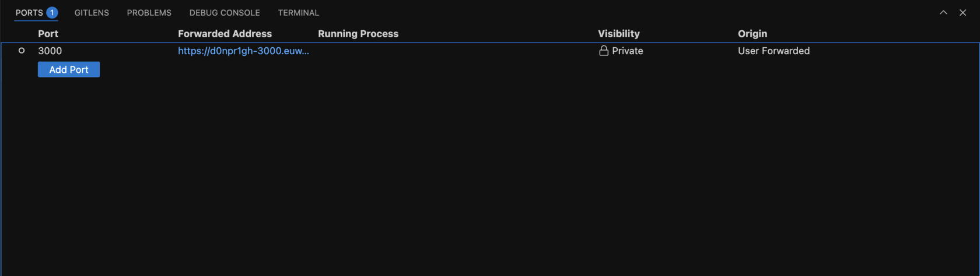Click the User Forwarded origin cell
The width and height of the screenshot is (980, 276).
[x=773, y=51]
